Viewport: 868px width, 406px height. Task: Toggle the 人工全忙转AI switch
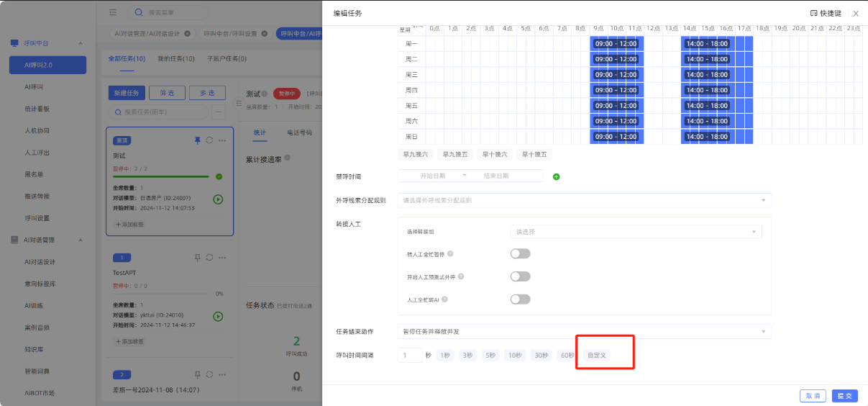(519, 299)
